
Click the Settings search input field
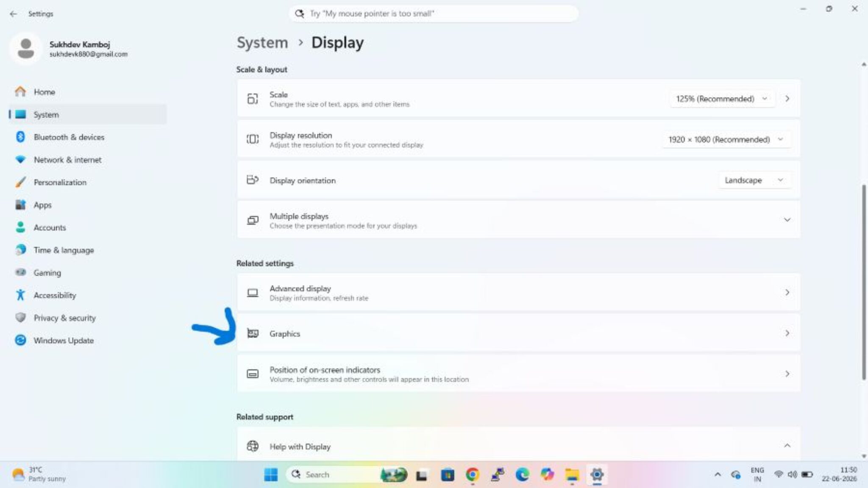point(433,14)
